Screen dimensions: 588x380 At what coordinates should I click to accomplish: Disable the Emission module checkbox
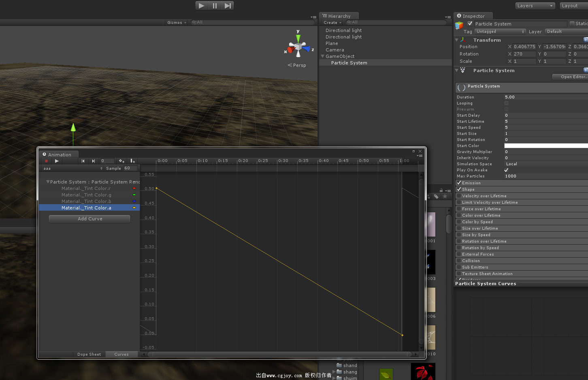pyautogui.click(x=459, y=183)
